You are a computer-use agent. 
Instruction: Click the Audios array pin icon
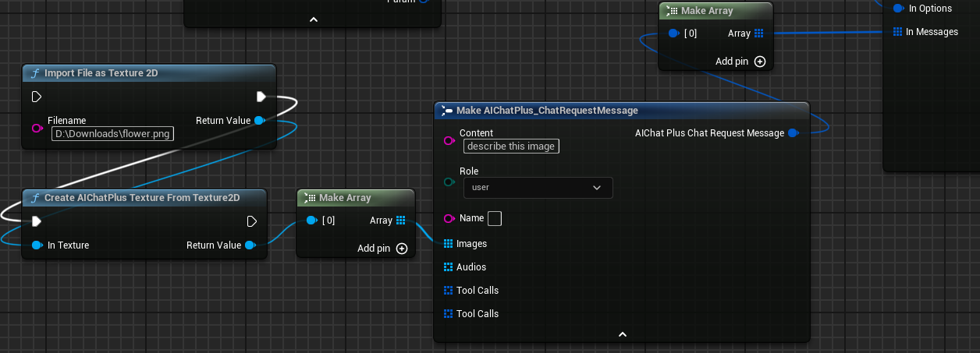tap(448, 267)
